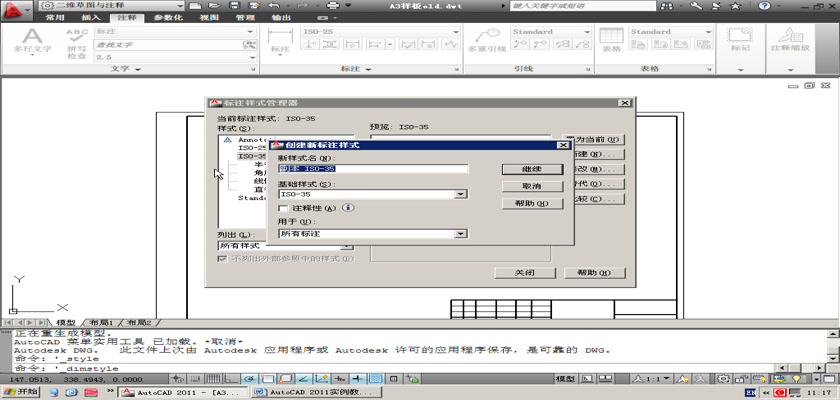The image size is (840, 400).
Task: Click the New drawing icon in quick access toolbar
Action: pos(196,5)
